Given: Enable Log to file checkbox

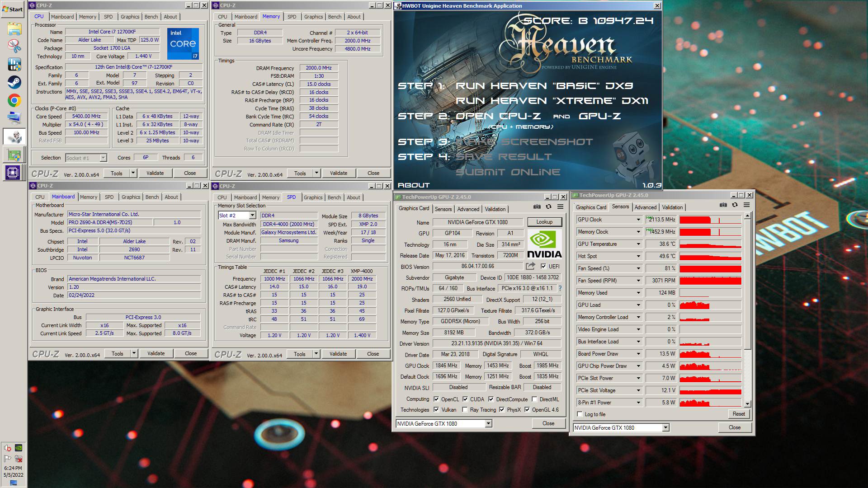Looking at the screenshot, I should (x=580, y=414).
